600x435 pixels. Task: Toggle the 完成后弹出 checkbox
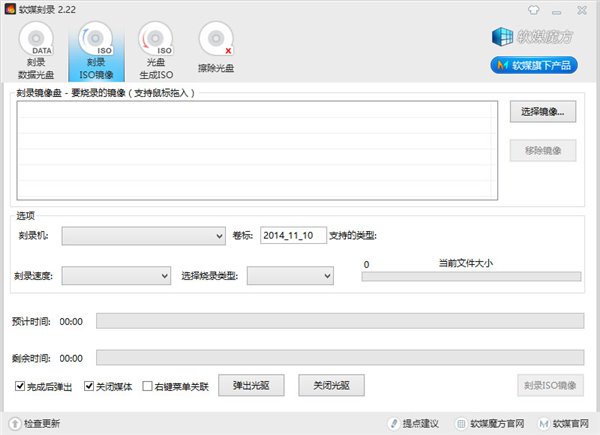coord(21,386)
